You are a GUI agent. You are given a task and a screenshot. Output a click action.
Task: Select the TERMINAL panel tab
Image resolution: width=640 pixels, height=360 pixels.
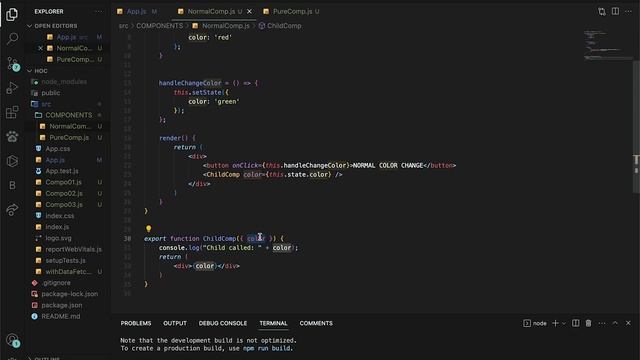[x=273, y=323]
